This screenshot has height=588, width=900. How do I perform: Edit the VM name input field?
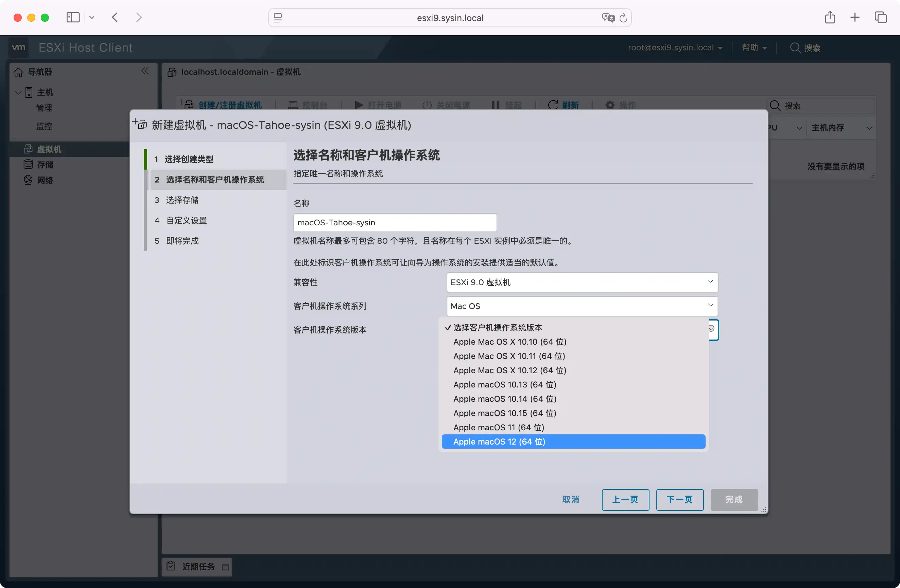tap(395, 223)
